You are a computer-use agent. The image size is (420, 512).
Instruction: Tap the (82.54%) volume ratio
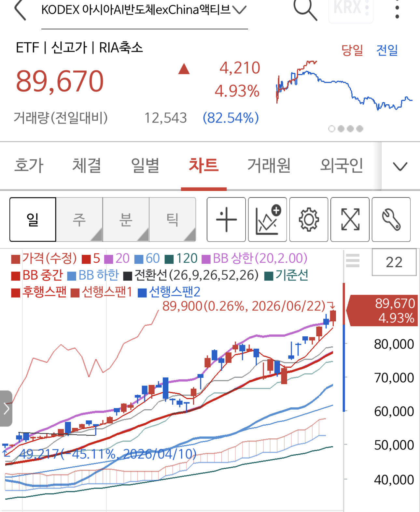(x=231, y=118)
